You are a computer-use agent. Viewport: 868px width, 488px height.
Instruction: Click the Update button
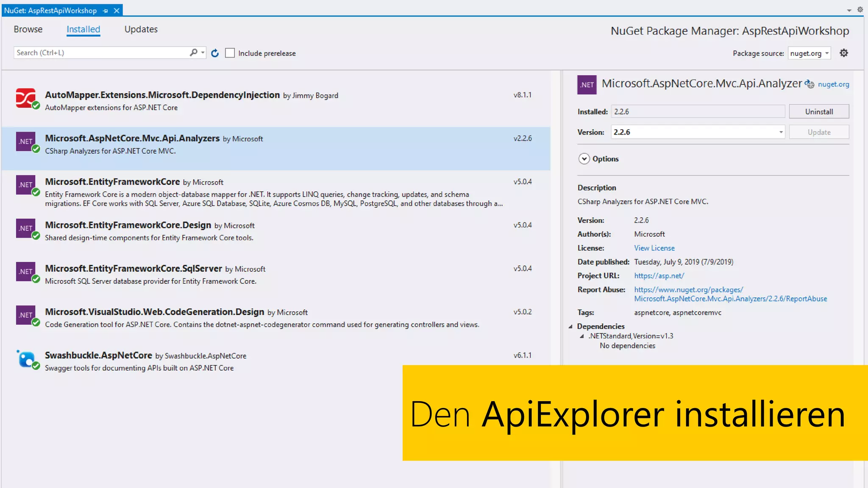[819, 132]
